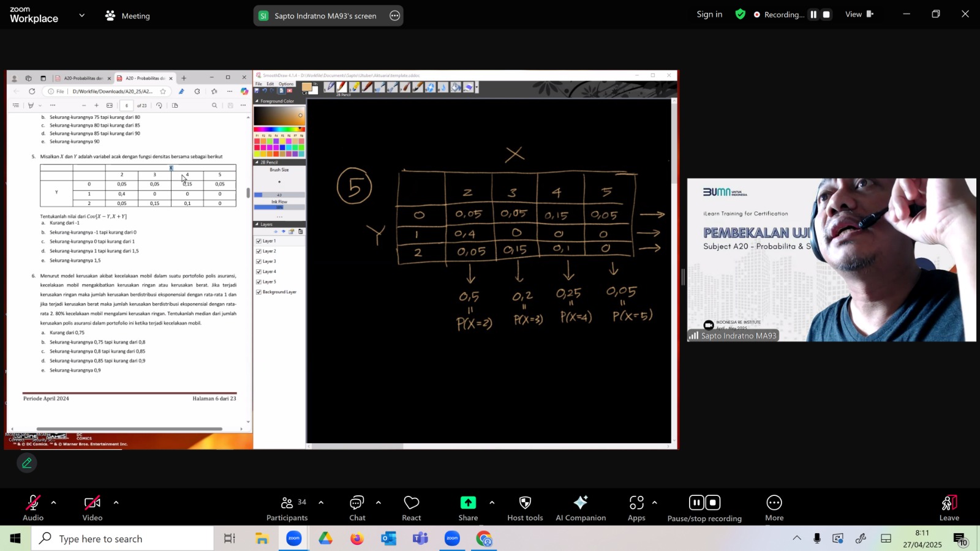Toggle Layer 1 visibility checkbox
Screen dimensions: 980x551
click(258, 241)
